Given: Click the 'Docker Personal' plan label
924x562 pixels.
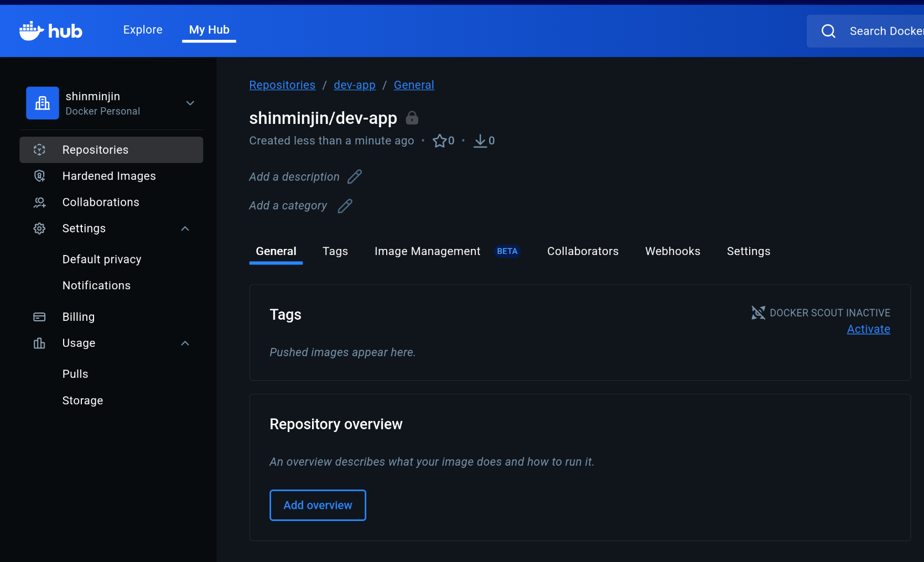Looking at the screenshot, I should point(103,111).
